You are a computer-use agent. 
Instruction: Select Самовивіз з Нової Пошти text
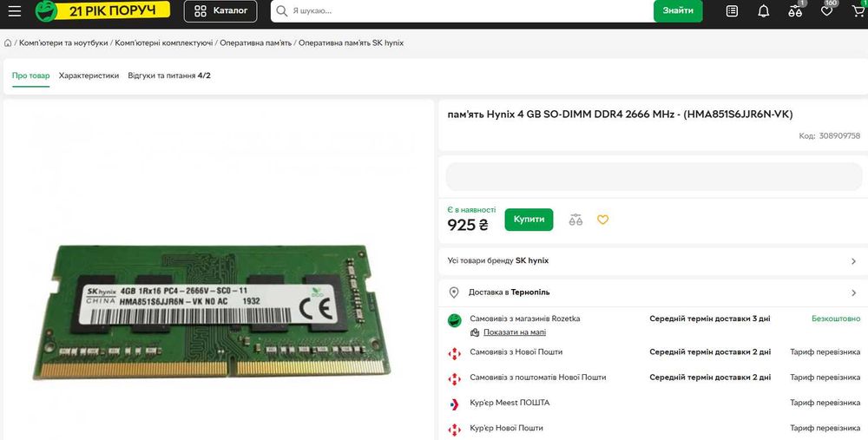(x=516, y=352)
